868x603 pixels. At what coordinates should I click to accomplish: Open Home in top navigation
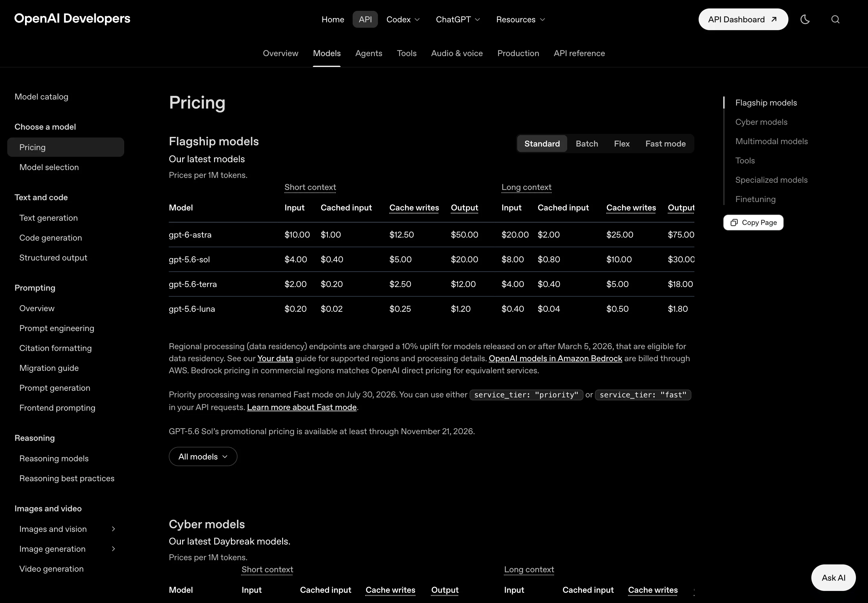(x=333, y=19)
